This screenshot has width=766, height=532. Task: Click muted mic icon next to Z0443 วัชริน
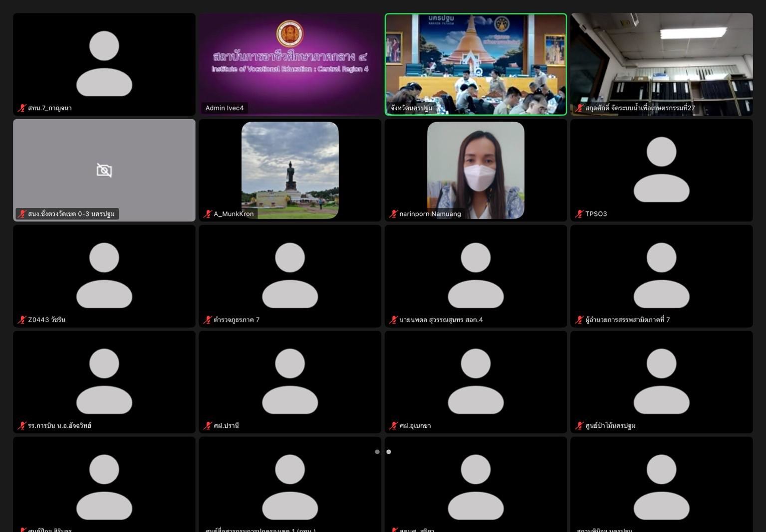(22, 320)
